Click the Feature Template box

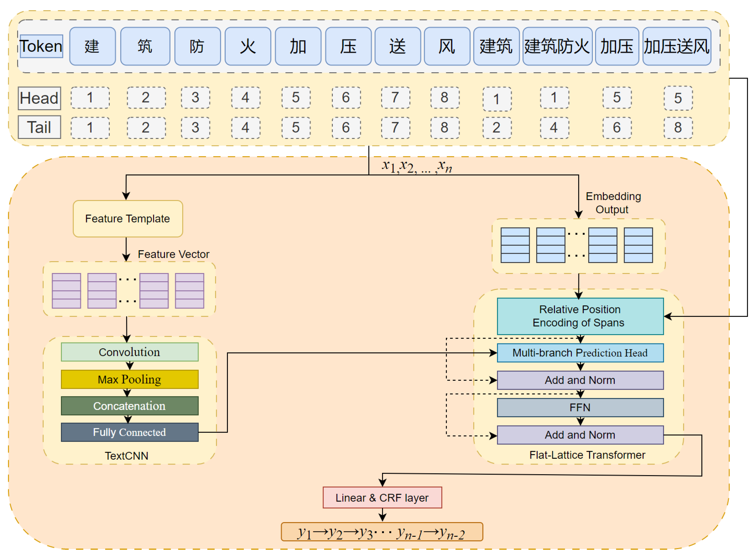(128, 219)
